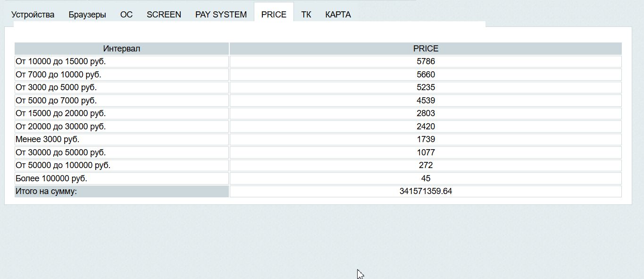The height and width of the screenshot is (279, 644).
Task: Click the value 2803 cell
Action: [x=426, y=113]
